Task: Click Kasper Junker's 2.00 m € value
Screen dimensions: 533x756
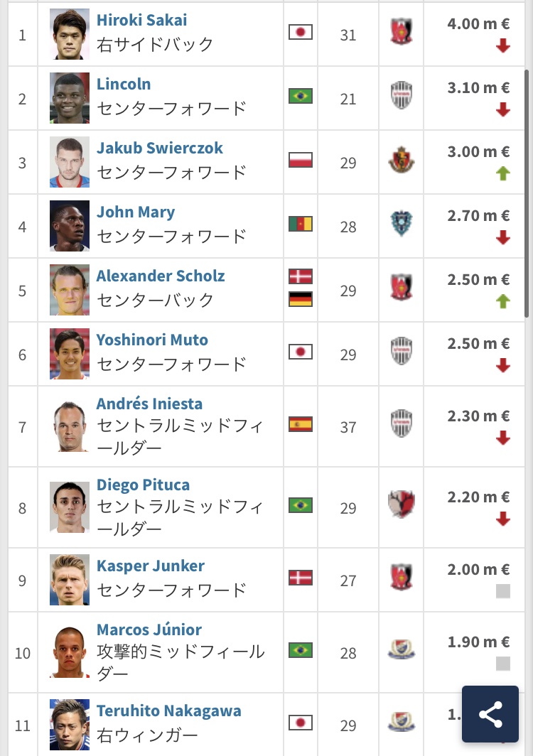Action: (478, 569)
